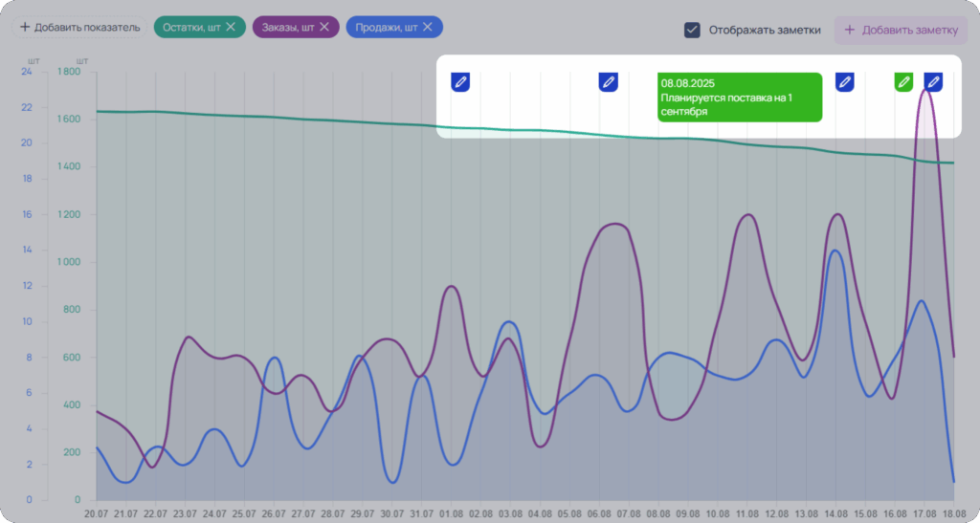Edit the note marker above 01.08
The height and width of the screenshot is (523, 980).
(x=460, y=82)
